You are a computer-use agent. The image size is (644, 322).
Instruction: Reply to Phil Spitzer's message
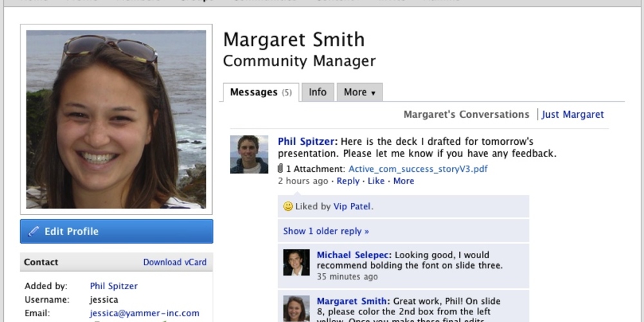point(348,181)
